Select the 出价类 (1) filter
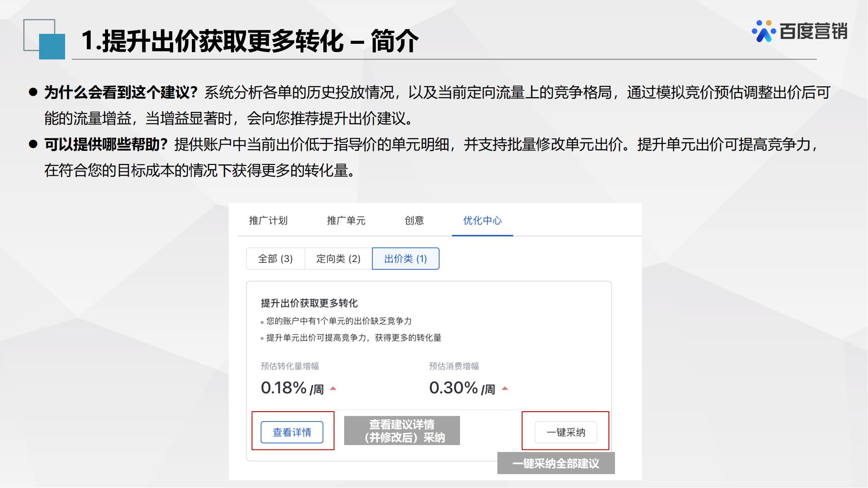This screenshot has width=868, height=488. [406, 259]
